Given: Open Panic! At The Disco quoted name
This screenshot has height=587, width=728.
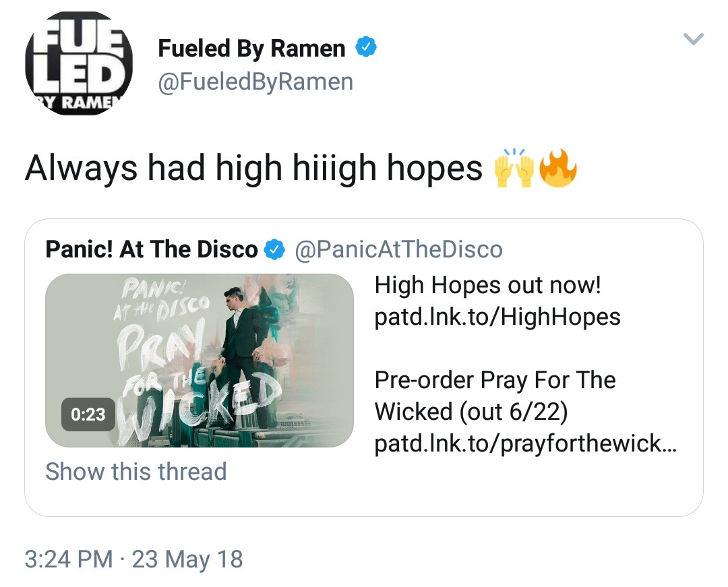Looking at the screenshot, I should (152, 249).
